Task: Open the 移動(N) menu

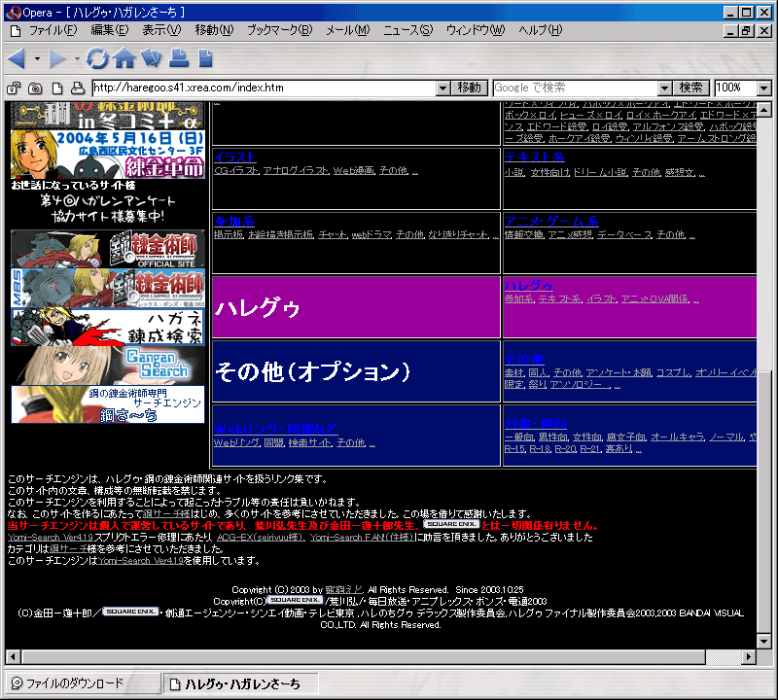Action: point(214,30)
